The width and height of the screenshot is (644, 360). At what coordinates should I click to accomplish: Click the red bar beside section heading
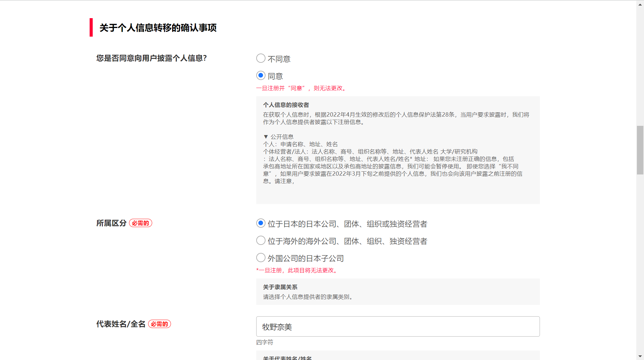tap(91, 27)
